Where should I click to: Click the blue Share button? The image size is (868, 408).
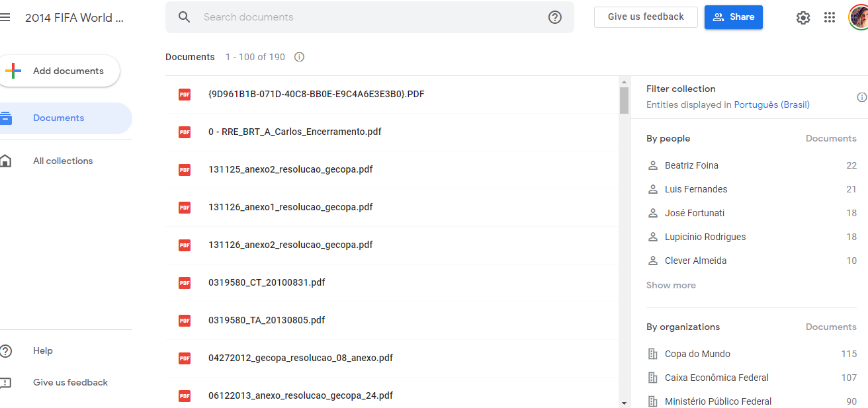pos(733,17)
